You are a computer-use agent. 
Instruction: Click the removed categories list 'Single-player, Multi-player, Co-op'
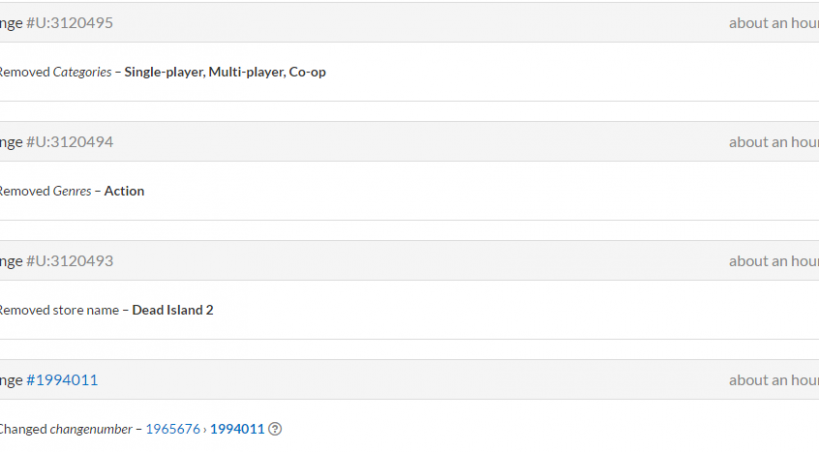(x=225, y=72)
